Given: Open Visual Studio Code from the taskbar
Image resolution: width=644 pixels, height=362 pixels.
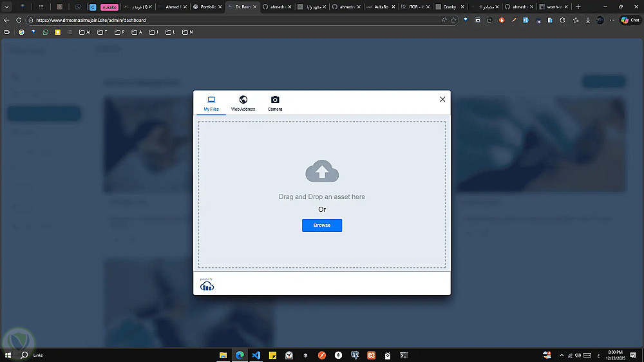Looking at the screenshot, I should click(x=256, y=355).
